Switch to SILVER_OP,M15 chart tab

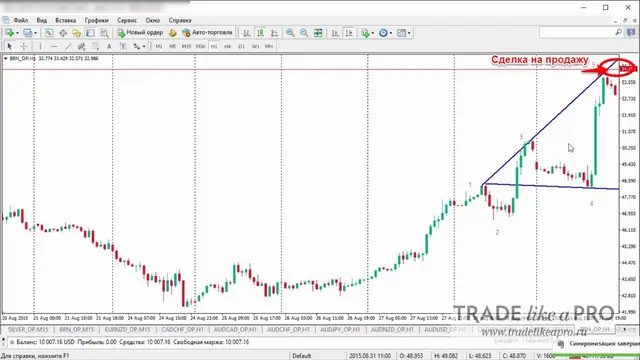coord(28,329)
